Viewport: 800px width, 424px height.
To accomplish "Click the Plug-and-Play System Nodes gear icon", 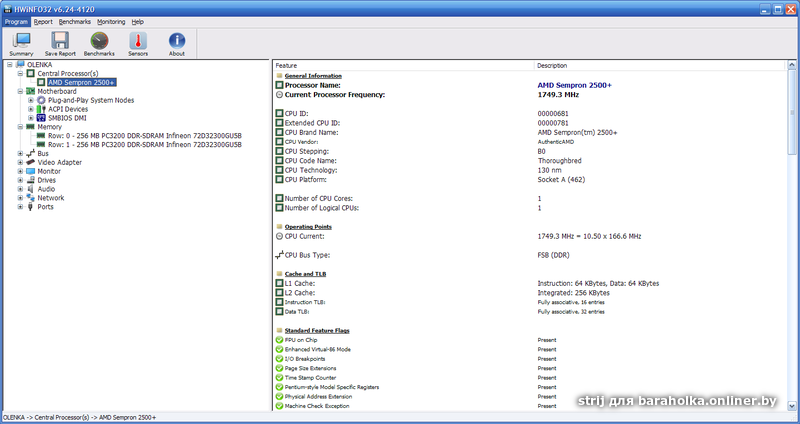I will (x=41, y=100).
